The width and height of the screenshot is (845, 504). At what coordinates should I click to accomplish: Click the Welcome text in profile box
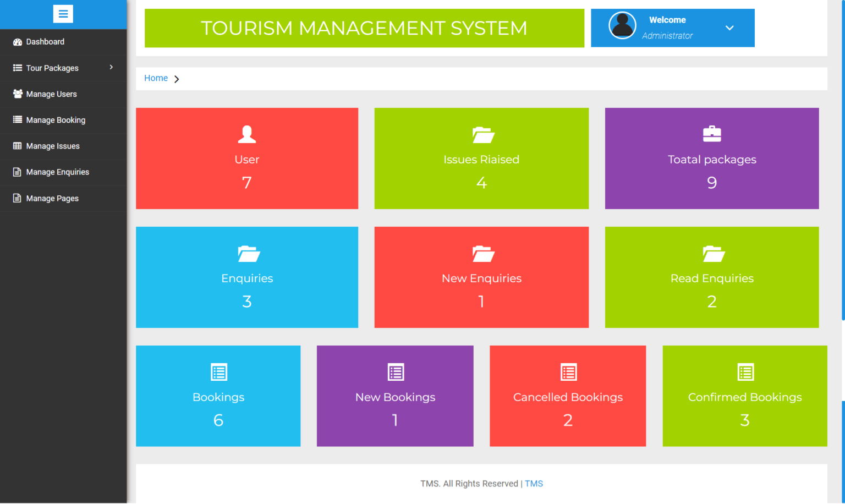[x=667, y=20]
